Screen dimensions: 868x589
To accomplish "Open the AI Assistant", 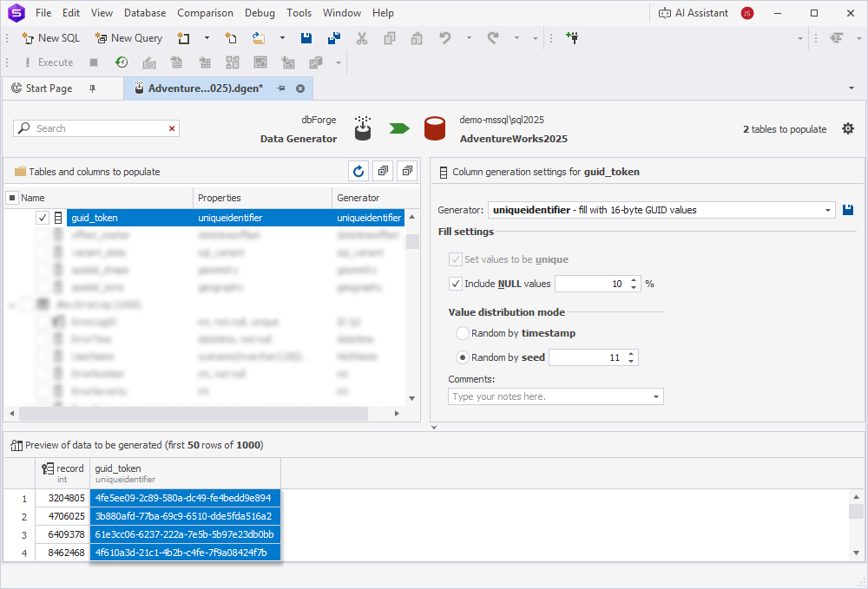I will [x=693, y=13].
